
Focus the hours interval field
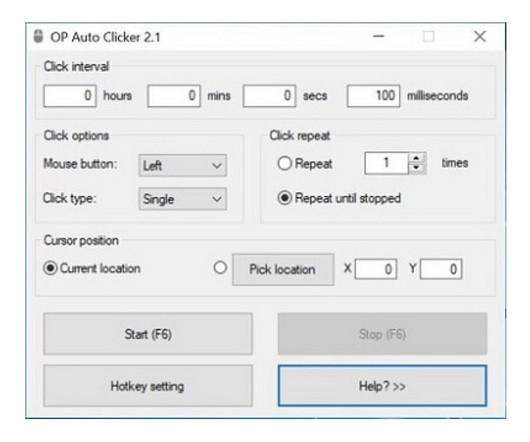click(70, 96)
